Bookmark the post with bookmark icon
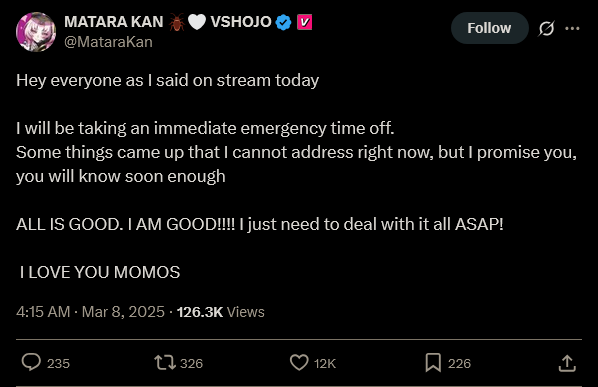The height and width of the screenshot is (387, 598). 433,362
